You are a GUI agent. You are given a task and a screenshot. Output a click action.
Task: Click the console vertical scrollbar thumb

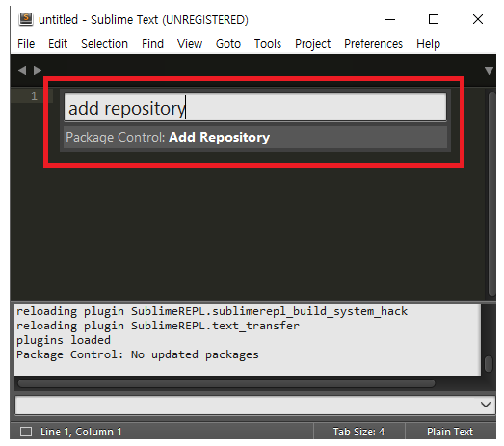tap(489, 363)
